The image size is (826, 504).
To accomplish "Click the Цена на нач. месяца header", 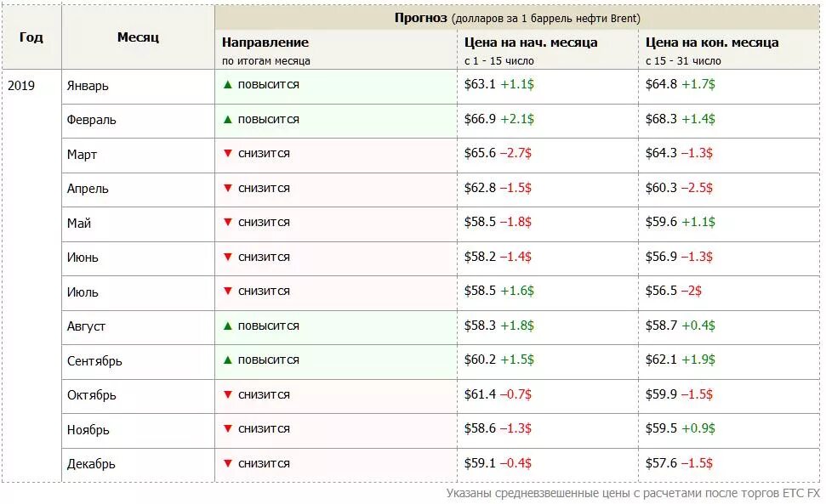I will (531, 42).
